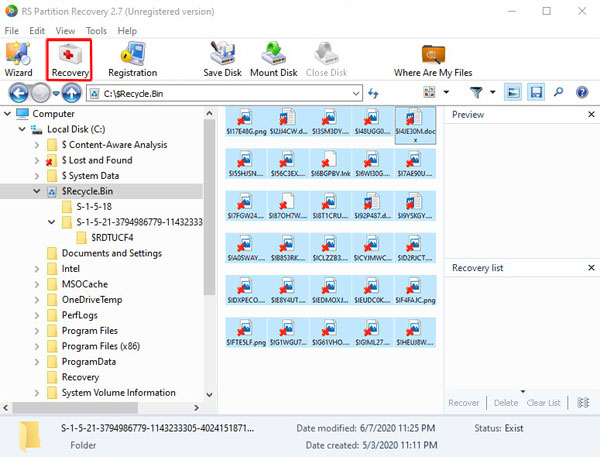Launch the Wizard toolbar button
Screen dimensions: 600x457
[x=18, y=59]
